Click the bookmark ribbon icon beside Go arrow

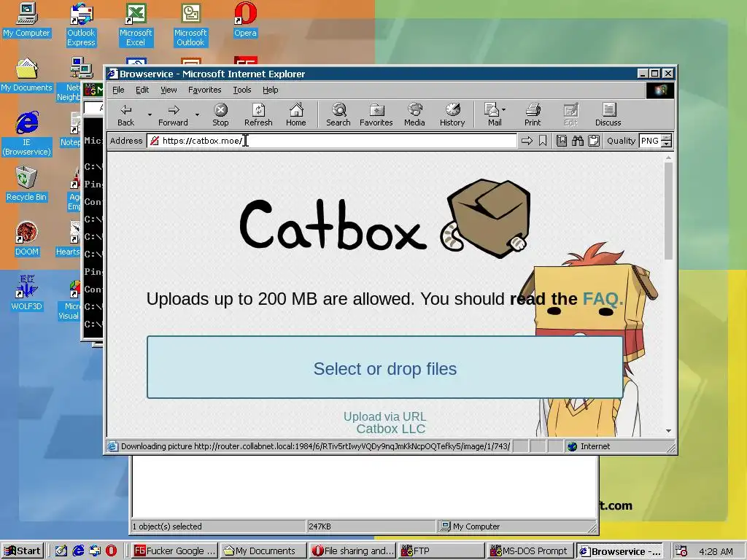click(543, 141)
